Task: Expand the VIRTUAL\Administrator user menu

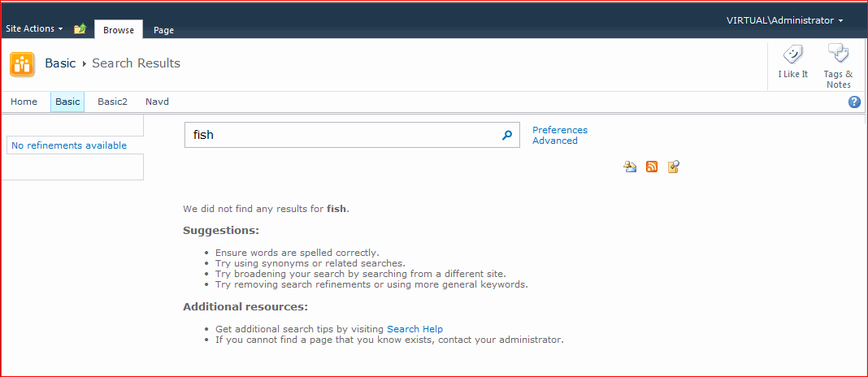Action: [784, 20]
